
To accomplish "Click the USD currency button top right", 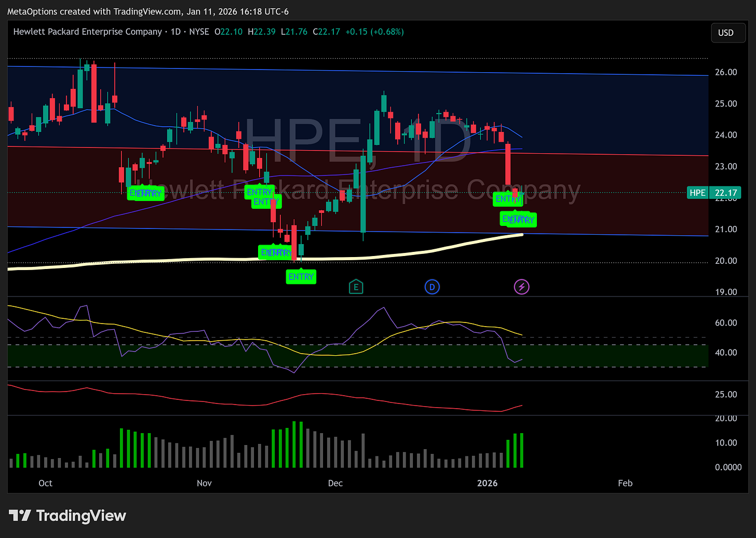I will pos(728,32).
